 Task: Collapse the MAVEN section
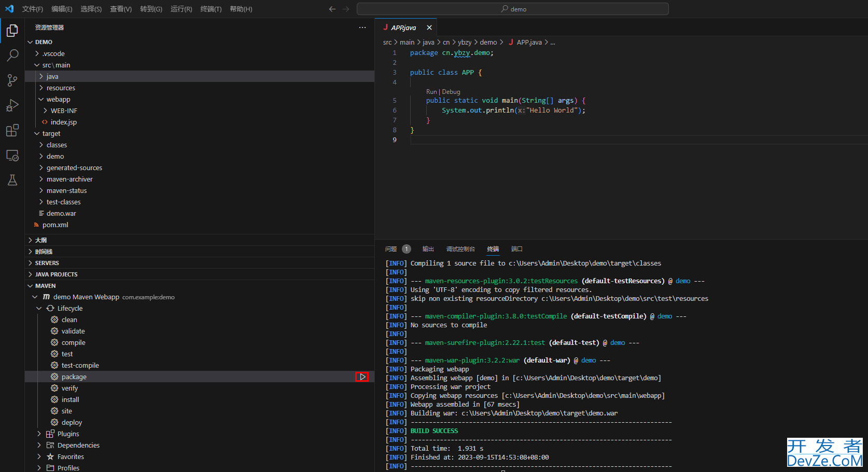30,286
